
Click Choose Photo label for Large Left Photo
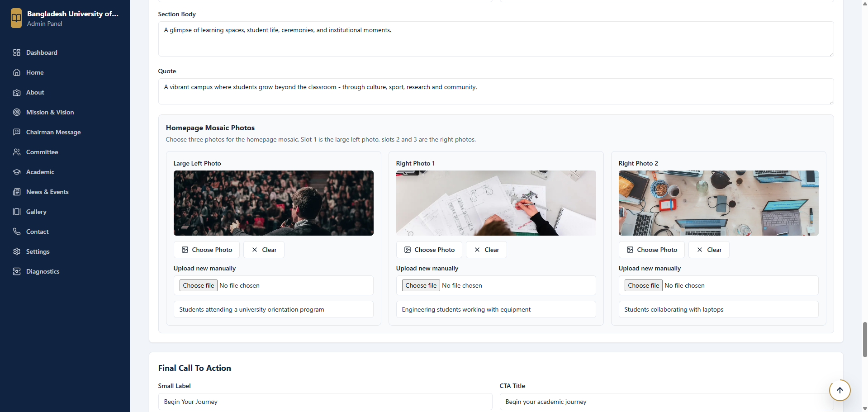point(212,250)
